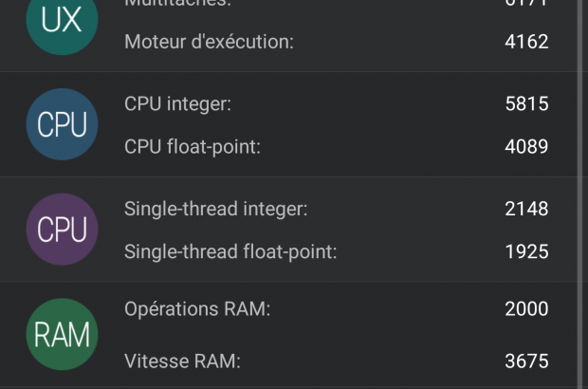Click the Single-thread float-point score 1925

(526, 251)
